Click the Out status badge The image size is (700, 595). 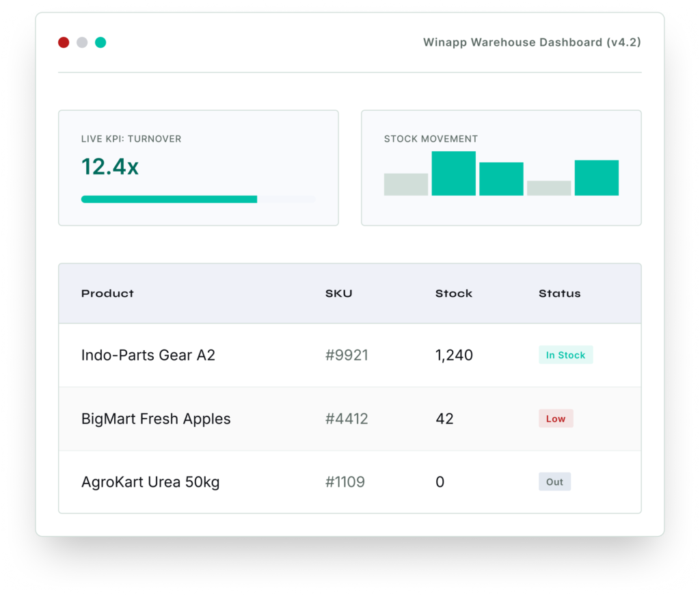click(x=554, y=482)
